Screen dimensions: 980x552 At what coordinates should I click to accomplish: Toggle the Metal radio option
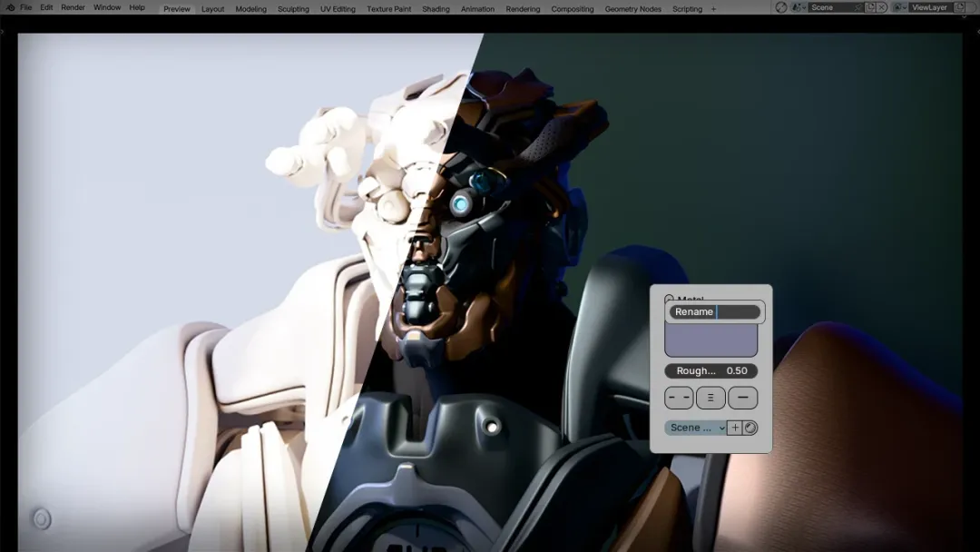(670, 299)
